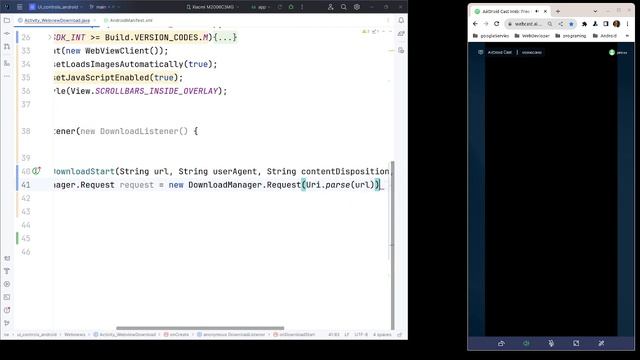The height and width of the screenshot is (360, 640).
Task: Click 'Activity_WebviewDownload' breadcrumb in status bar
Action: pyautogui.click(x=124, y=335)
